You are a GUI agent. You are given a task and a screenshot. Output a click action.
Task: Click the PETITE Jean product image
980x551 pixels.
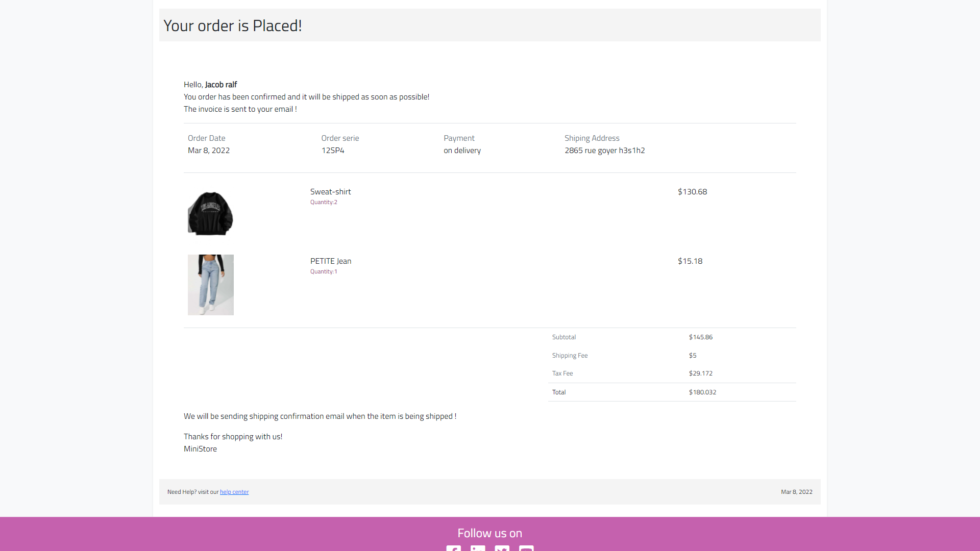point(210,284)
